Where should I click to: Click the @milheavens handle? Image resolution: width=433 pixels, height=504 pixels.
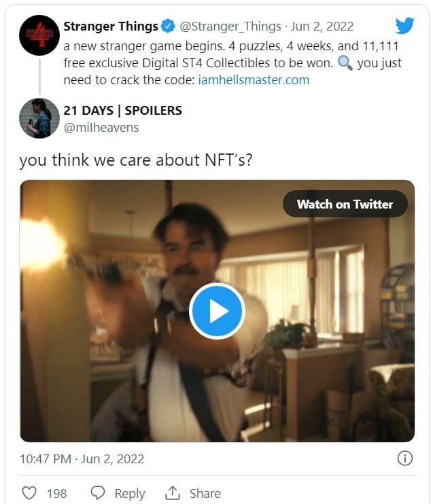[101, 127]
